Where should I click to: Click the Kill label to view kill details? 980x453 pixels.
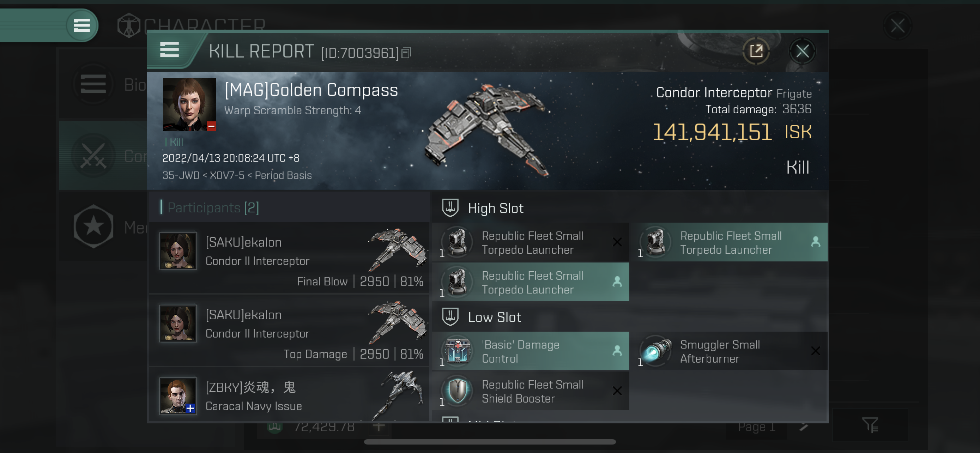[x=798, y=168]
